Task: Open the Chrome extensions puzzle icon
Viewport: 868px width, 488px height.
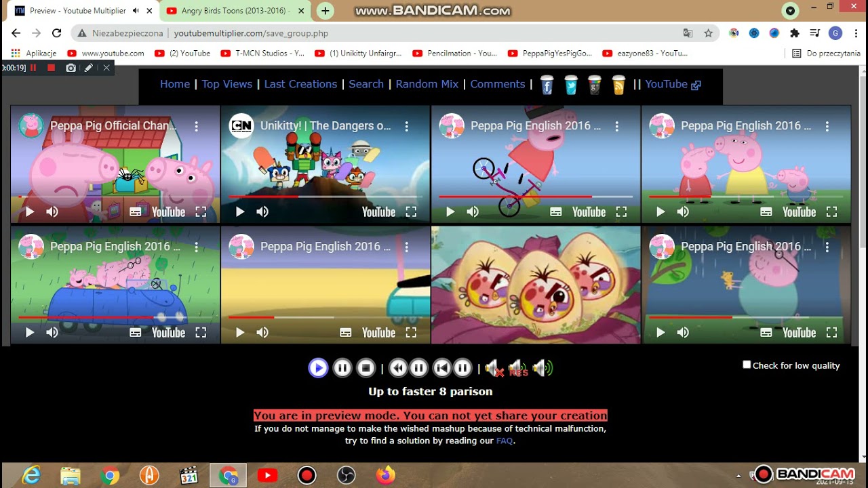Action: [795, 33]
